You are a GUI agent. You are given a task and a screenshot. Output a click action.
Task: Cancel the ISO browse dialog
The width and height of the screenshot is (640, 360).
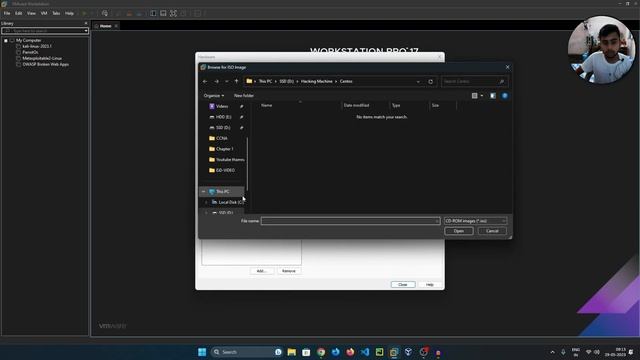pos(492,231)
